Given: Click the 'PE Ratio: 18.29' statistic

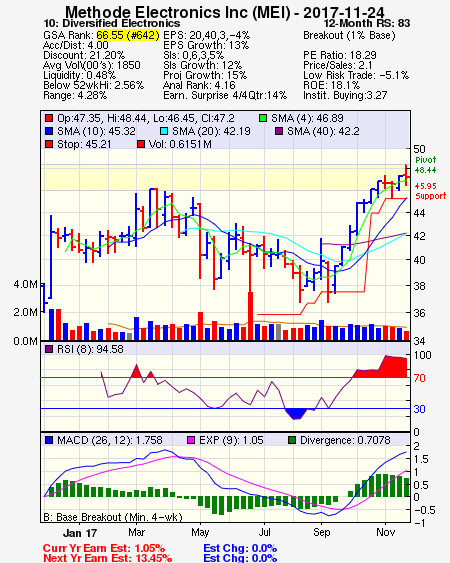Looking at the screenshot, I should pos(340,55).
